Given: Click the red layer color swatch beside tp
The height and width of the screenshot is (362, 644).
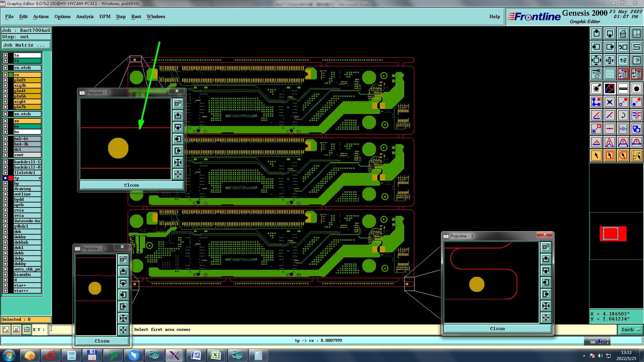Looking at the screenshot, I should [11, 178].
